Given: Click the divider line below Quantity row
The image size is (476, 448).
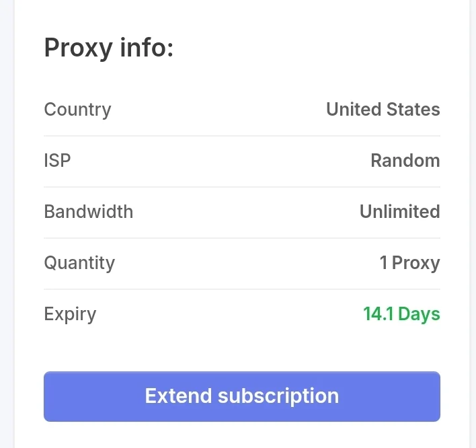Looking at the screenshot, I should point(242,289).
